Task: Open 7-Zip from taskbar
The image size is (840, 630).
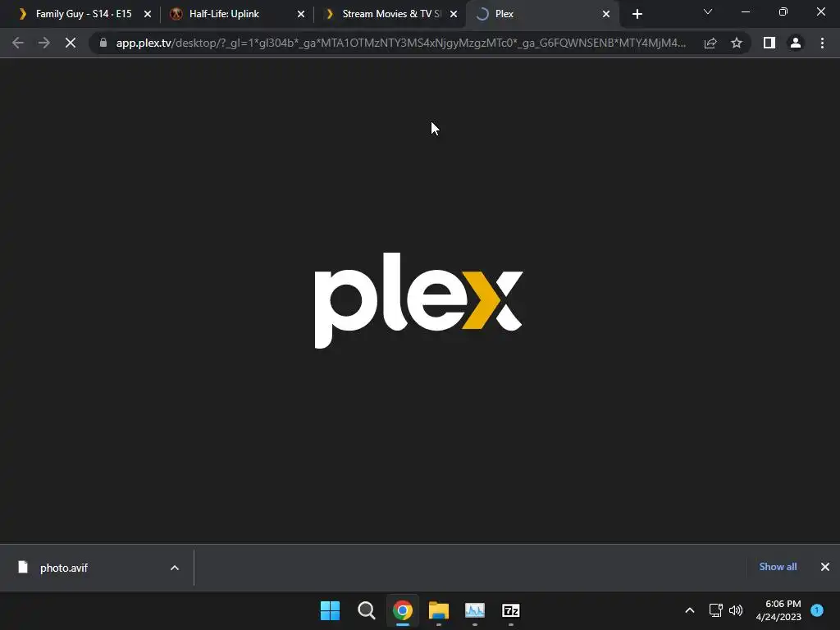Action: [511, 610]
